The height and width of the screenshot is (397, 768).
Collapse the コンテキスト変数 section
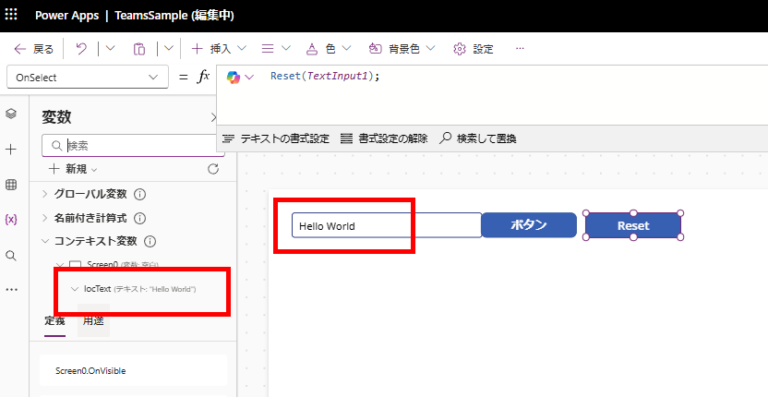(x=45, y=241)
